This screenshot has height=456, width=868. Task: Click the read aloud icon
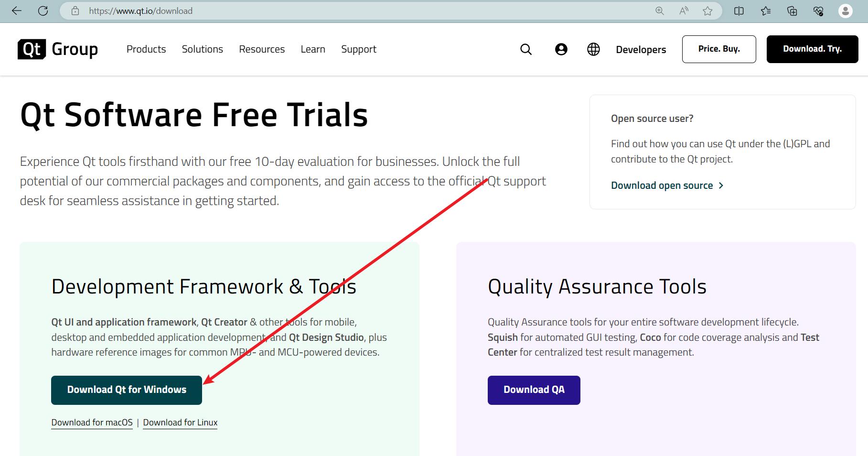(684, 11)
